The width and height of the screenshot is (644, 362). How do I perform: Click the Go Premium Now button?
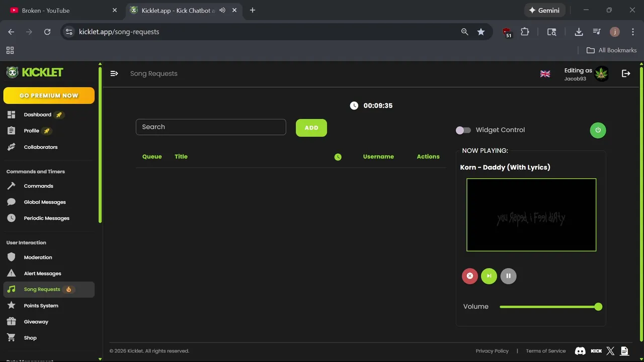pos(49,96)
